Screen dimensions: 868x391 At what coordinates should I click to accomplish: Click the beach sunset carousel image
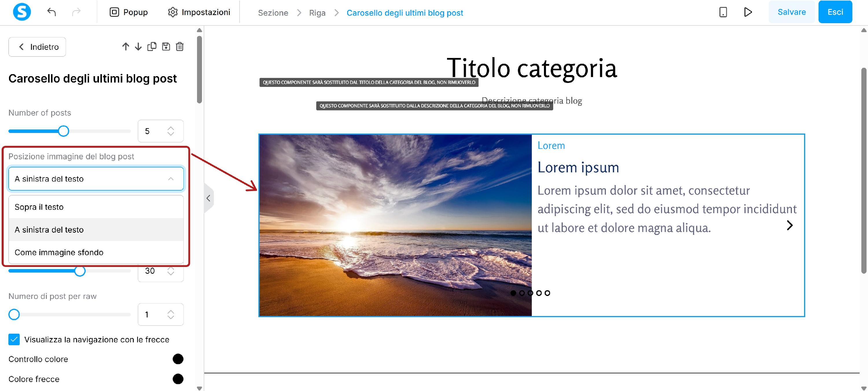[395, 225]
